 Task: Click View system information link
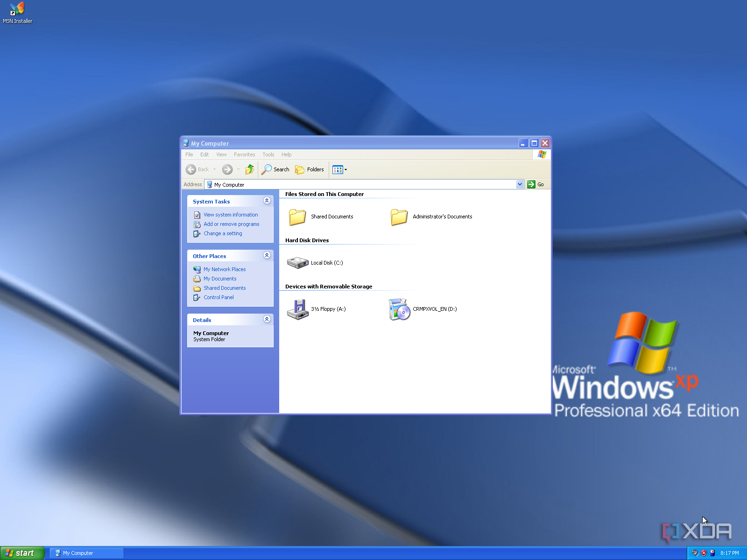(x=231, y=215)
